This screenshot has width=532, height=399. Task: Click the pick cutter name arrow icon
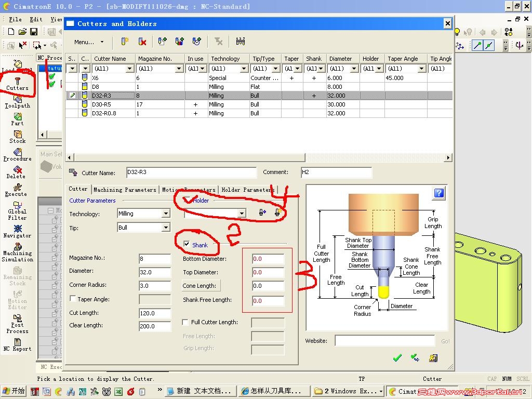coord(73,172)
